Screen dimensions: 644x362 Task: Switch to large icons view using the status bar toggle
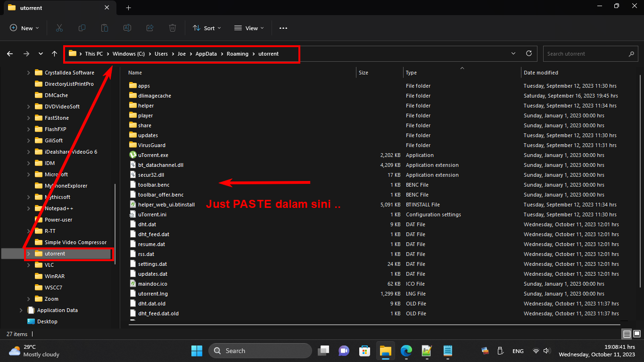click(x=637, y=334)
